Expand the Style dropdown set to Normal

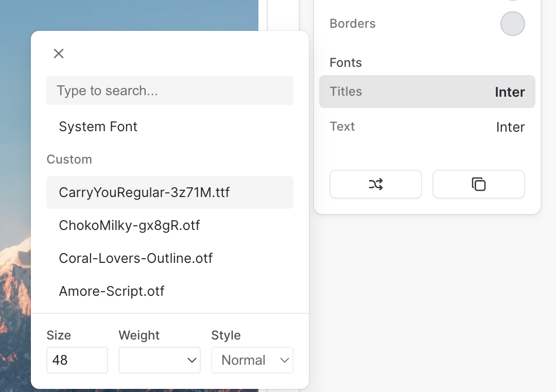pyautogui.click(x=252, y=360)
